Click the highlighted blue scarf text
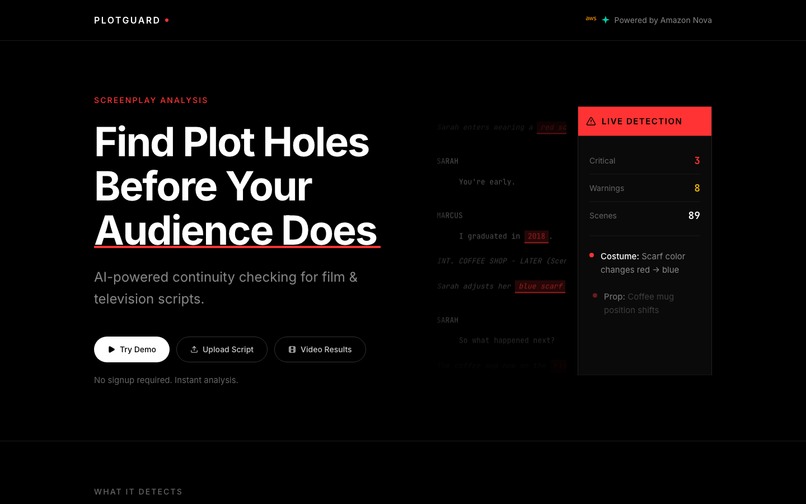This screenshot has height=504, width=806. [540, 286]
